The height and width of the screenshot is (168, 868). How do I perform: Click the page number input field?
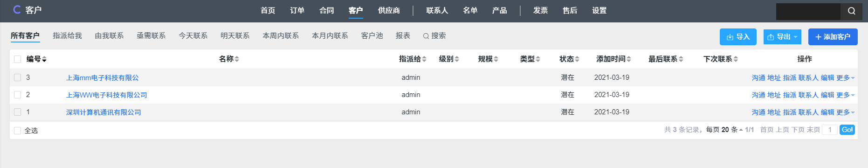tap(830, 130)
